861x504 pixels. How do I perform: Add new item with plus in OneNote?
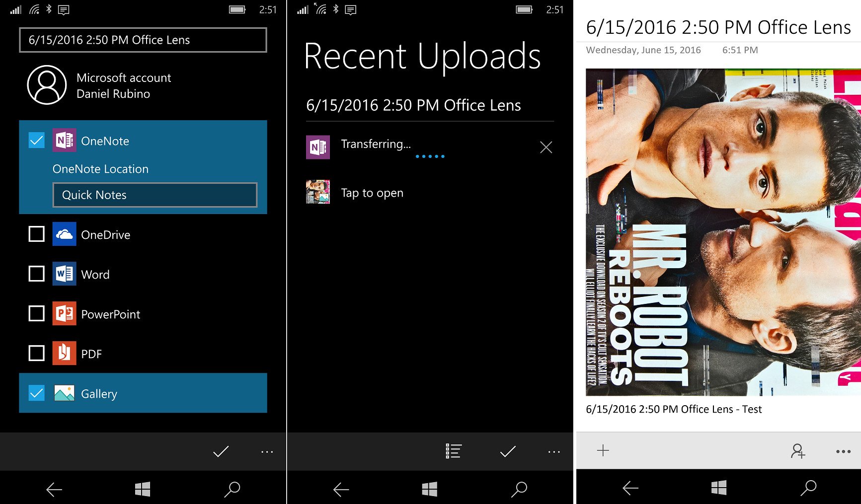pyautogui.click(x=603, y=450)
